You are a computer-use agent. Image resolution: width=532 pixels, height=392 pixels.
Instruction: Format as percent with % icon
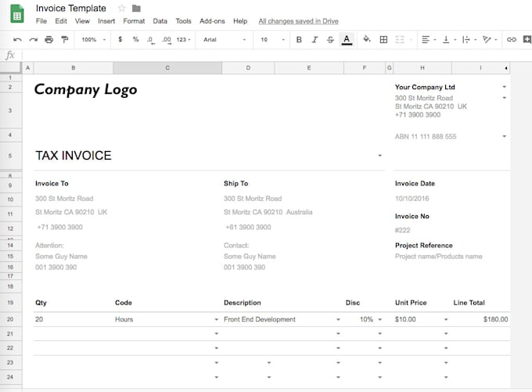click(135, 39)
